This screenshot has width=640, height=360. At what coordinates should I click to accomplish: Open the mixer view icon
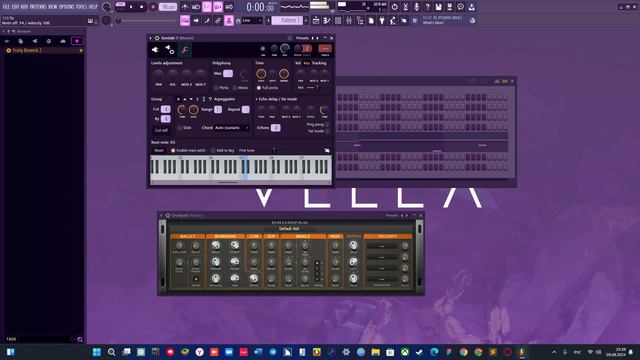pyautogui.click(x=349, y=20)
